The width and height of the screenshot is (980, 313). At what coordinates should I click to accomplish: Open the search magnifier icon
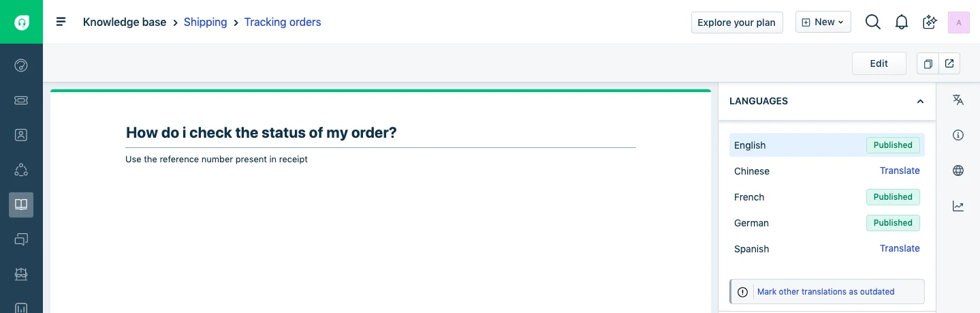[872, 22]
